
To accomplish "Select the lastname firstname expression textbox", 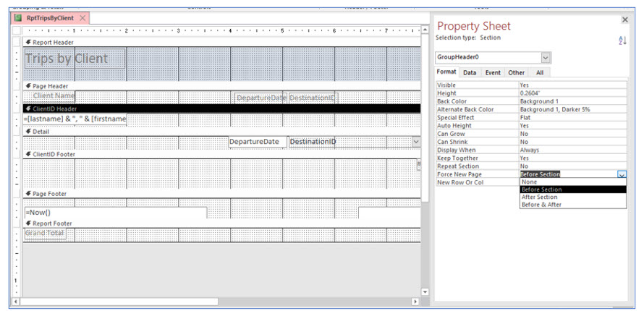I will [x=75, y=119].
